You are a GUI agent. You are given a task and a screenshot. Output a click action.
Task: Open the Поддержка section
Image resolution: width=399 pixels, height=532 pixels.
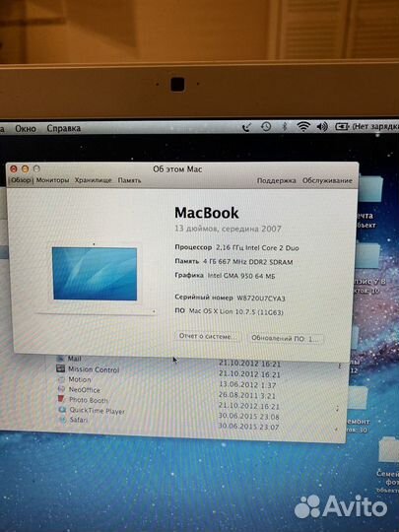[x=276, y=181]
